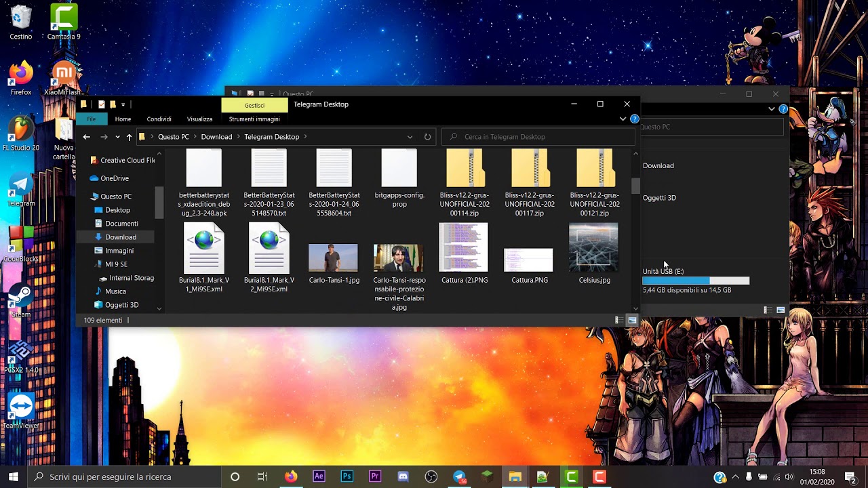The height and width of the screenshot is (488, 868).
Task: Launch Photoshop from the taskbar
Action: 347,476
